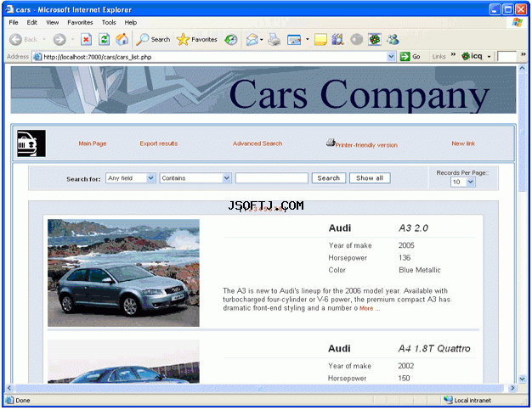The height and width of the screenshot is (410, 532).
Task: Click the horizontal scrollbar right arrow
Action: (x=512, y=388)
